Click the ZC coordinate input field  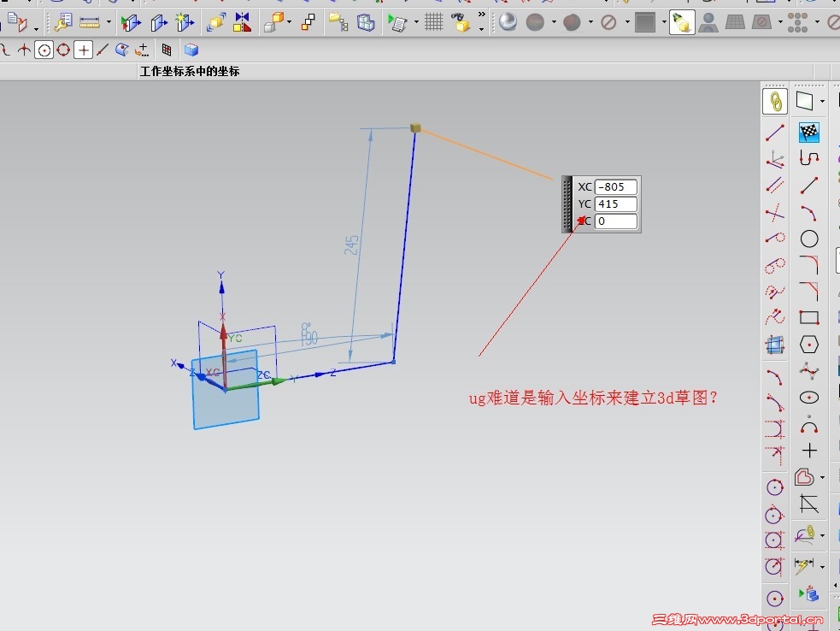[x=615, y=221]
